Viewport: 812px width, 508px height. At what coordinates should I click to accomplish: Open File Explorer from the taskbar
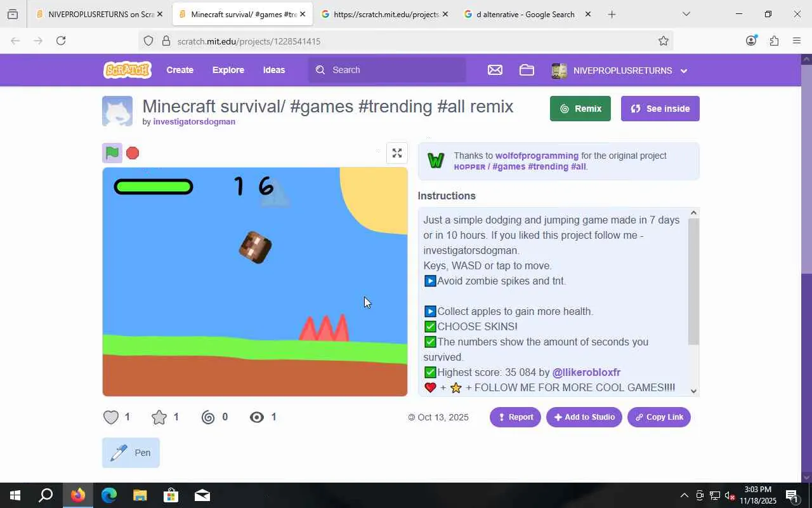click(140, 495)
